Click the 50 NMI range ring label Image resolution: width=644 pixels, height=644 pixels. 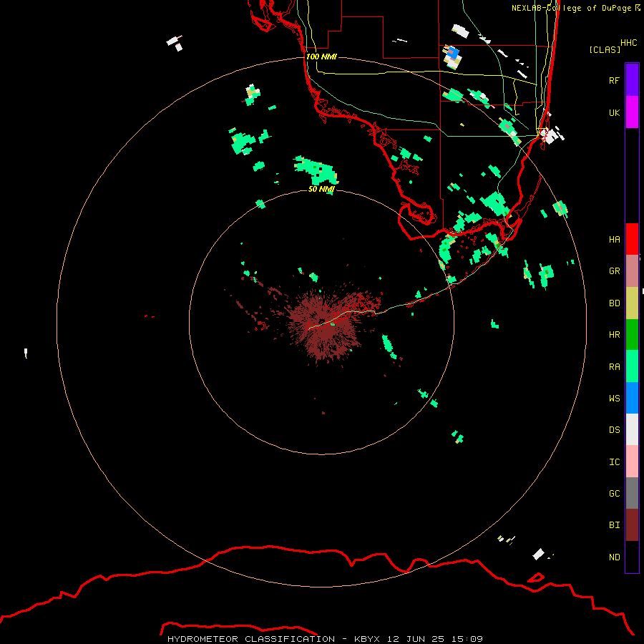click(321, 189)
